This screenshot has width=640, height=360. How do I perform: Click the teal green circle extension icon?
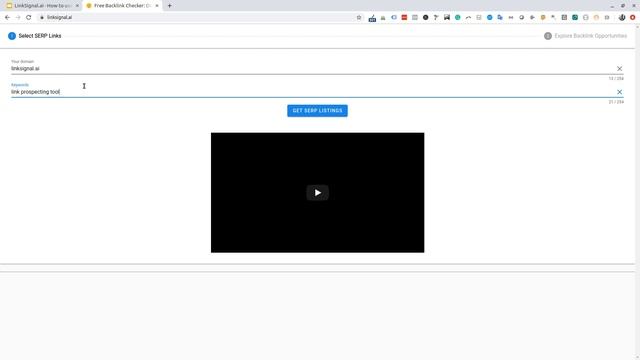458,18
